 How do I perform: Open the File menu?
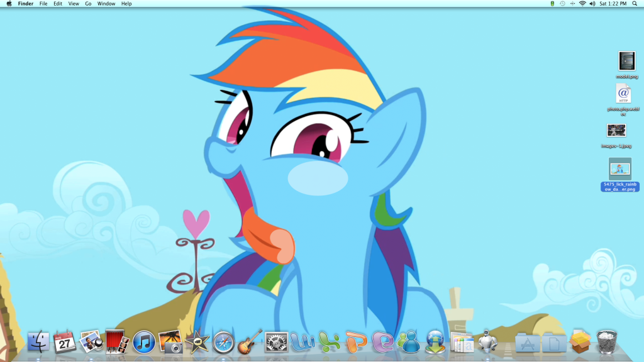[43, 4]
